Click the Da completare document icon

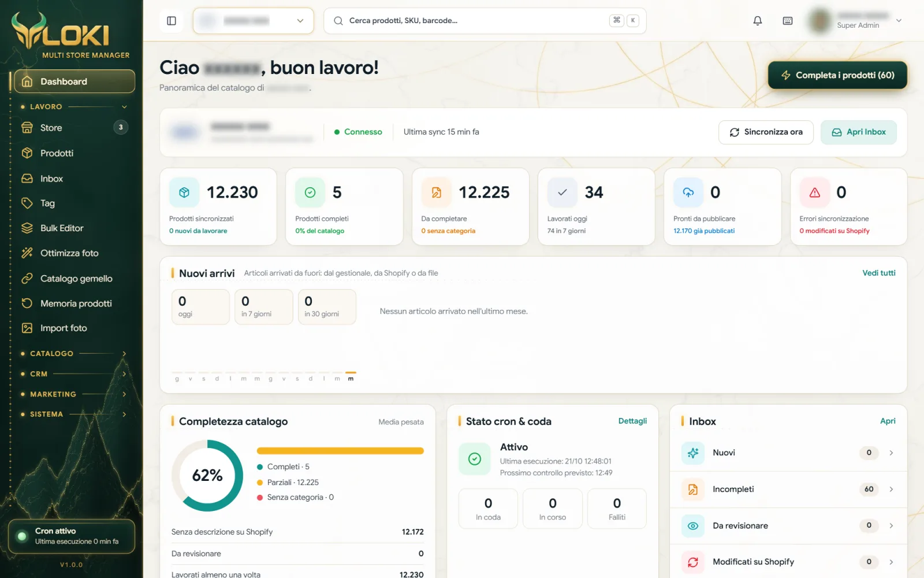(x=436, y=192)
